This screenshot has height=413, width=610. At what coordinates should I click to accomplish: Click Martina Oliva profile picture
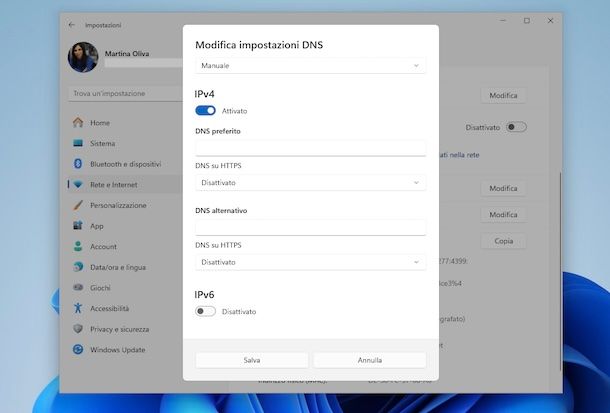83,57
